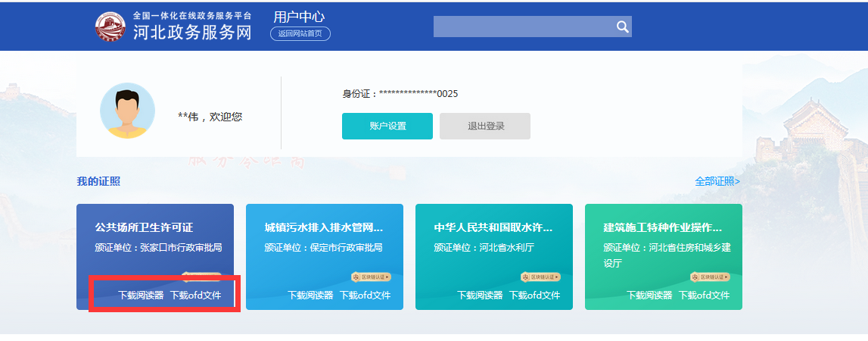Download ofd file for 城镇污水排入排水管网 license

(x=365, y=295)
